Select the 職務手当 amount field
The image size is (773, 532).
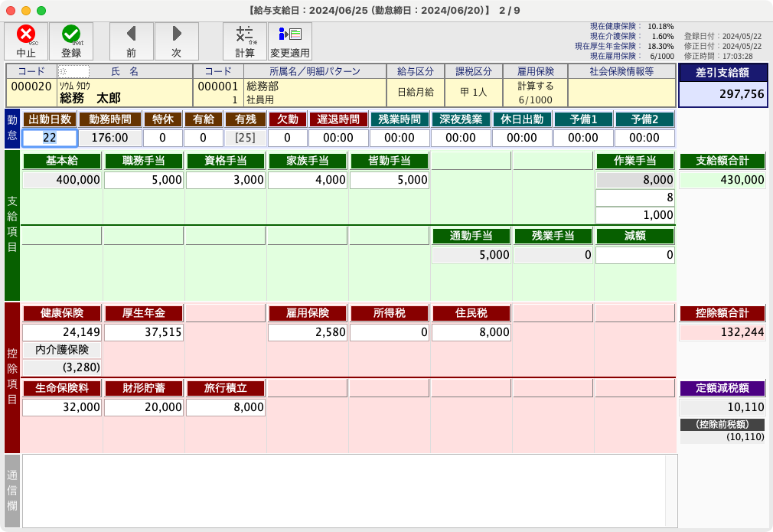click(x=144, y=180)
